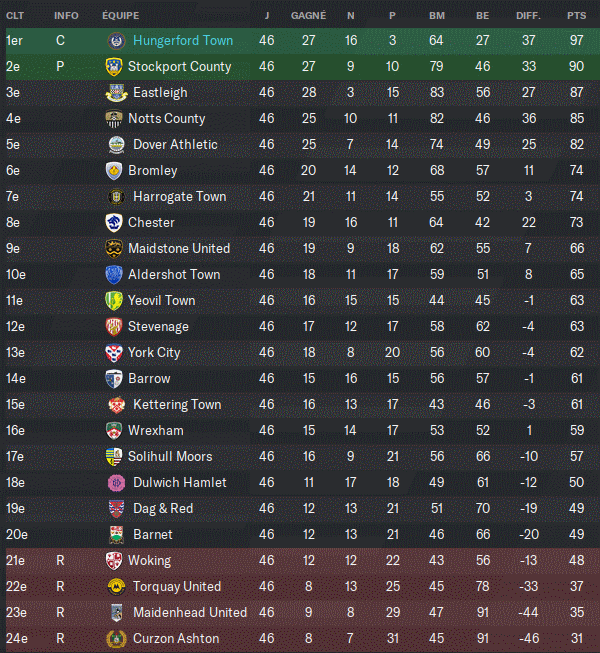Click the Wrexham club badge
600x653 pixels.
tap(113, 431)
